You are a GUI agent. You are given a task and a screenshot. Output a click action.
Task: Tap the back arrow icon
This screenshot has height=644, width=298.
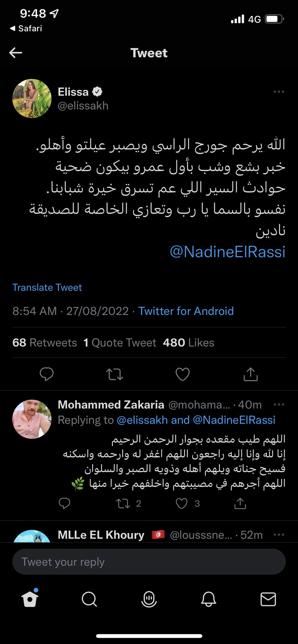pyautogui.click(x=16, y=53)
